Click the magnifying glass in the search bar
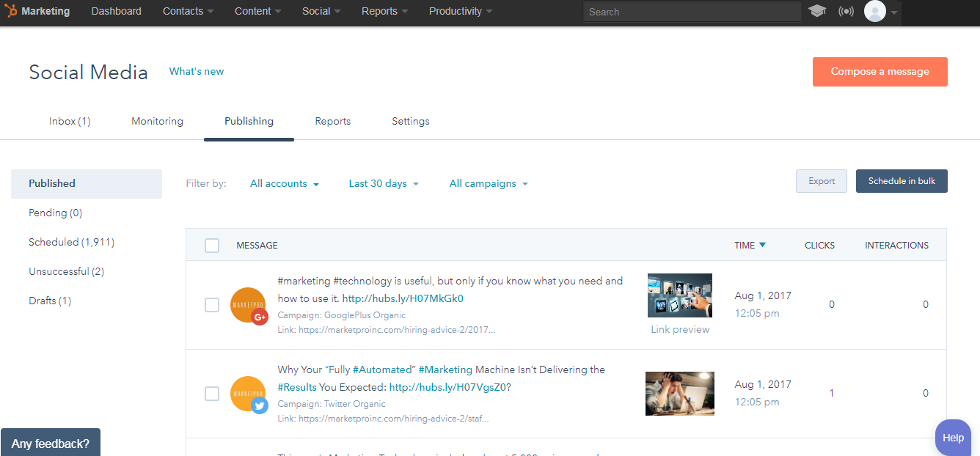 [x=591, y=11]
